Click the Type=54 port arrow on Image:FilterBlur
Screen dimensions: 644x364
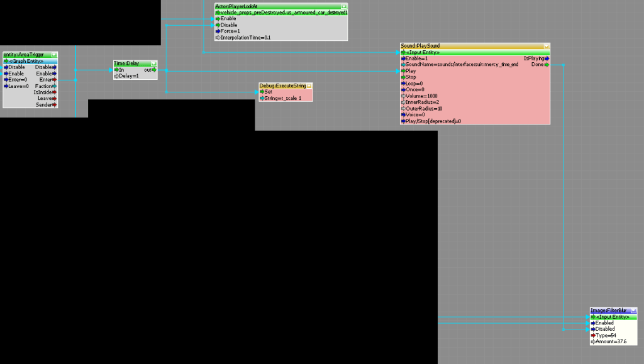click(592, 336)
